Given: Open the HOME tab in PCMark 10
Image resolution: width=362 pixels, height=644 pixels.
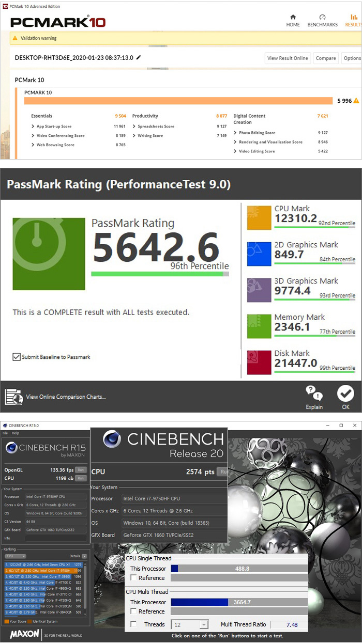Looking at the screenshot, I should (x=293, y=21).
